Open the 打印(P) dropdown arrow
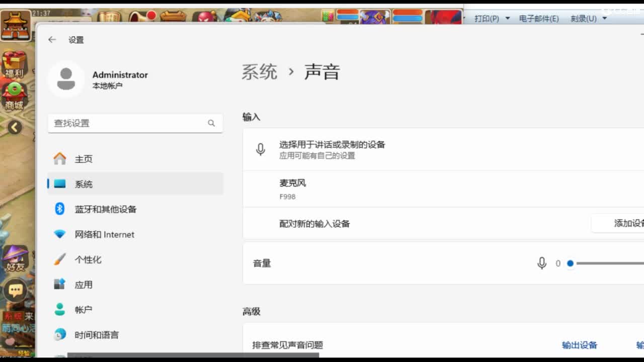This screenshot has width=644, height=362. click(x=507, y=19)
